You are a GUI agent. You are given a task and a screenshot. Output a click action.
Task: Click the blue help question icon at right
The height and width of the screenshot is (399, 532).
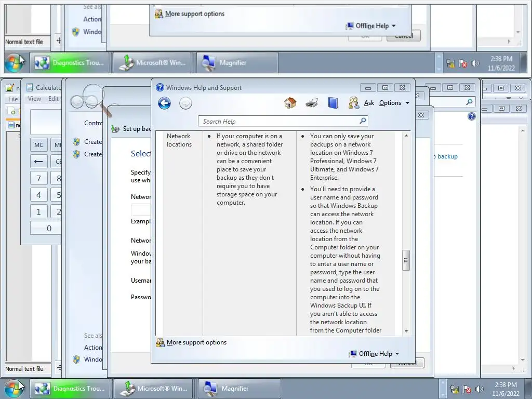472,116
